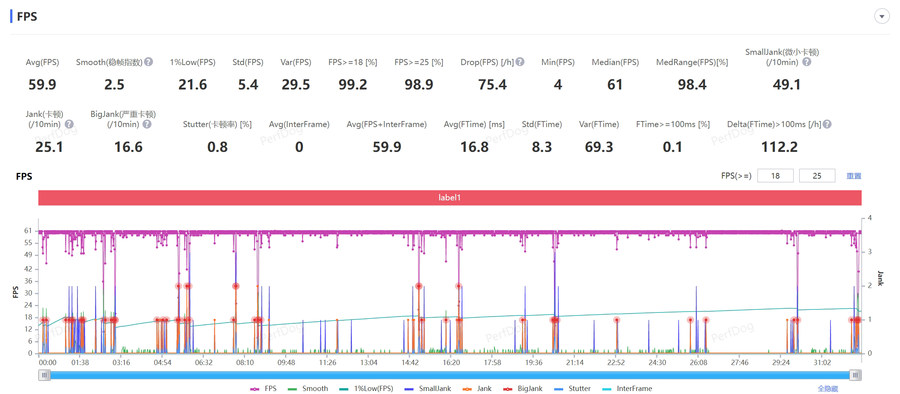Screen dimensions: 900x394
Task: Grab the left handle of time range slider
Action: [44, 375]
